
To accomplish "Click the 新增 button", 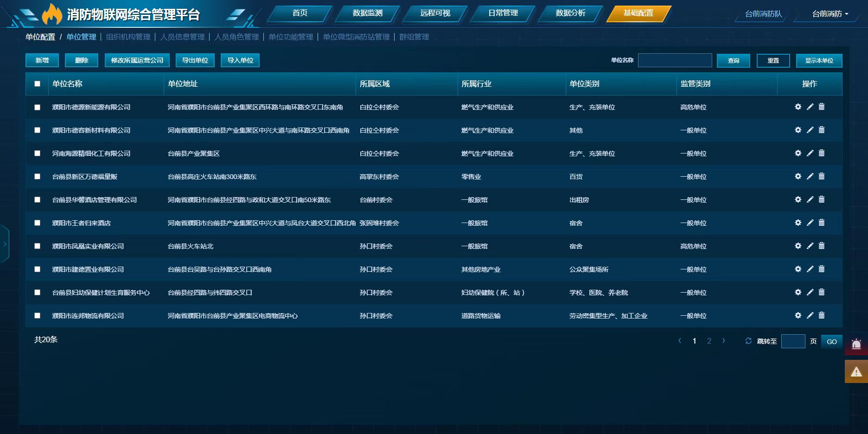I will [42, 60].
